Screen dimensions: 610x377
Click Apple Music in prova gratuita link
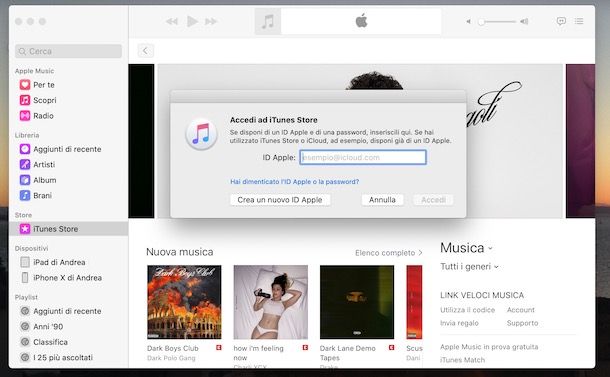pyautogui.click(x=489, y=347)
